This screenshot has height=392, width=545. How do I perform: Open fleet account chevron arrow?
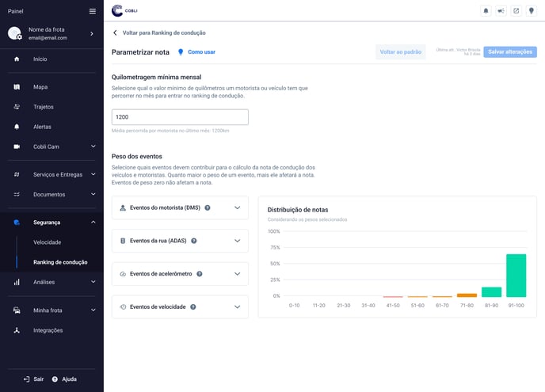(x=92, y=34)
